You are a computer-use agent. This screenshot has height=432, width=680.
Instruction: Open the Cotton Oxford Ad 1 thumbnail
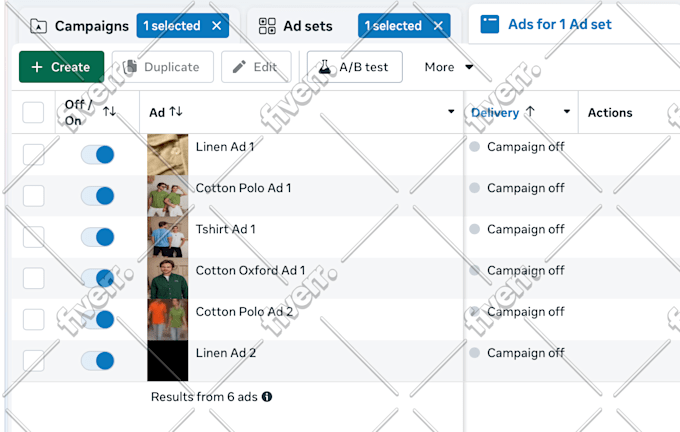(x=167, y=278)
